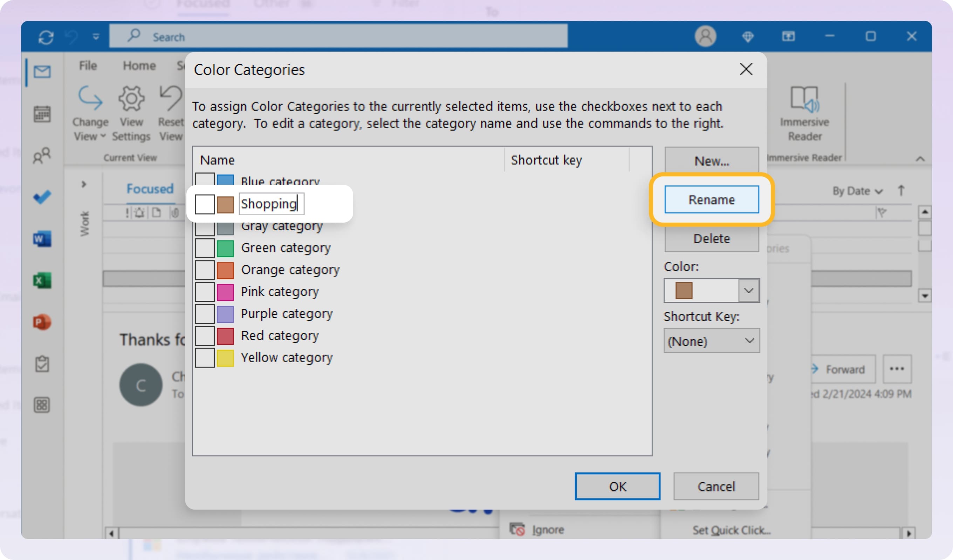This screenshot has width=953, height=560.
Task: Select the Home ribbon tab
Action: click(139, 65)
